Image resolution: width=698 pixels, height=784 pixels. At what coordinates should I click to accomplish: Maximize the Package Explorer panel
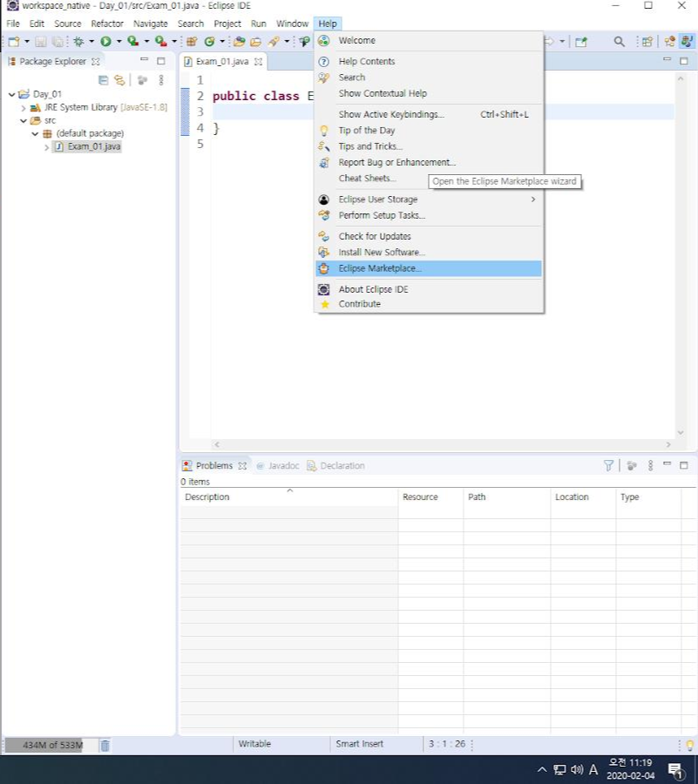pos(161,61)
